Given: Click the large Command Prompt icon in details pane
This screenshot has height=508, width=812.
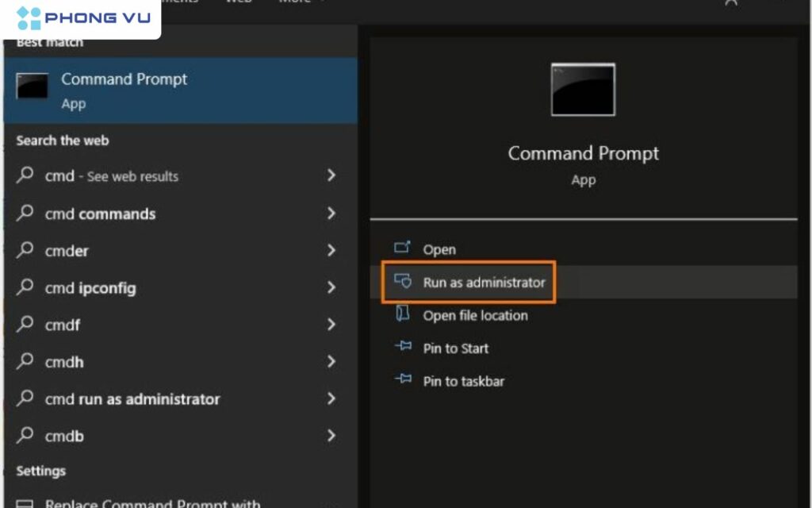Looking at the screenshot, I should [x=583, y=90].
